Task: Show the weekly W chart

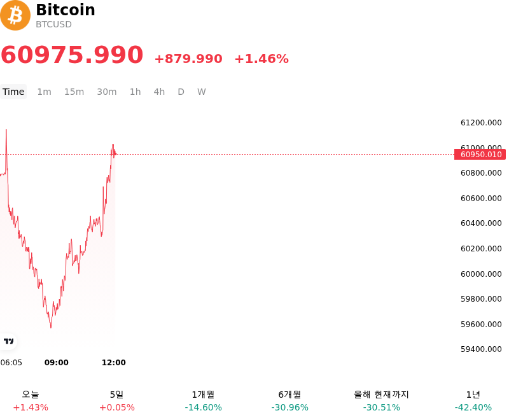Action: [x=202, y=92]
